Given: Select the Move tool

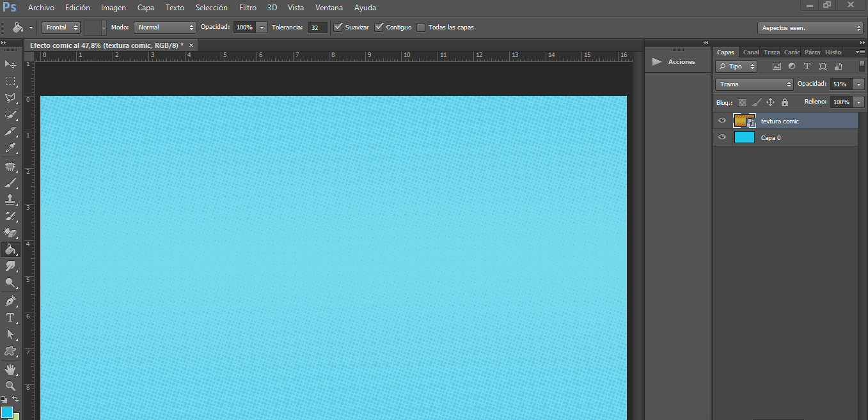Looking at the screenshot, I should click(x=10, y=64).
